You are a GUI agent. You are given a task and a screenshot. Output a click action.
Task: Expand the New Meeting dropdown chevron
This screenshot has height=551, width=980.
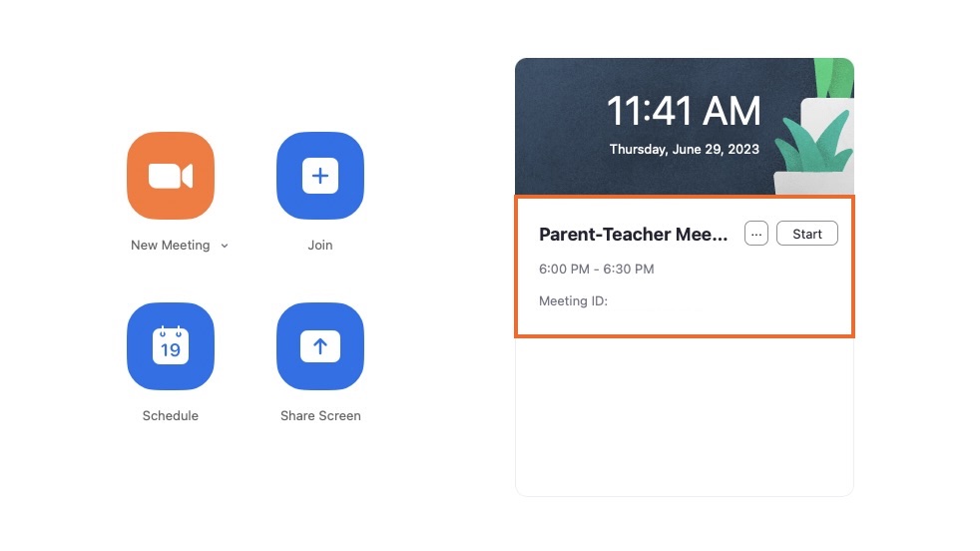point(225,246)
